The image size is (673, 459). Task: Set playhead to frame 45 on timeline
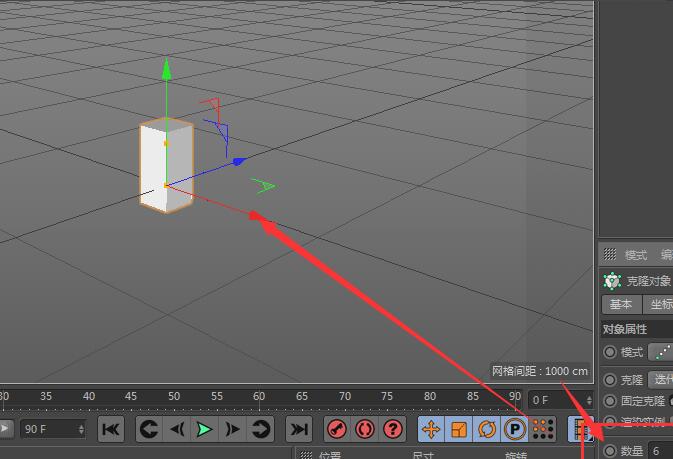click(x=131, y=396)
